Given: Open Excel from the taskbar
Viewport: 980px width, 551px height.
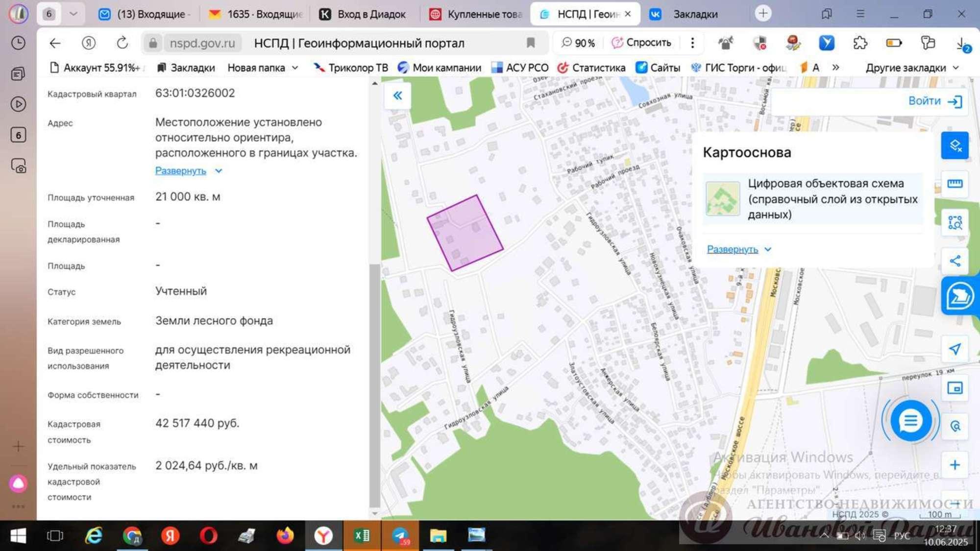Looking at the screenshot, I should 362,536.
